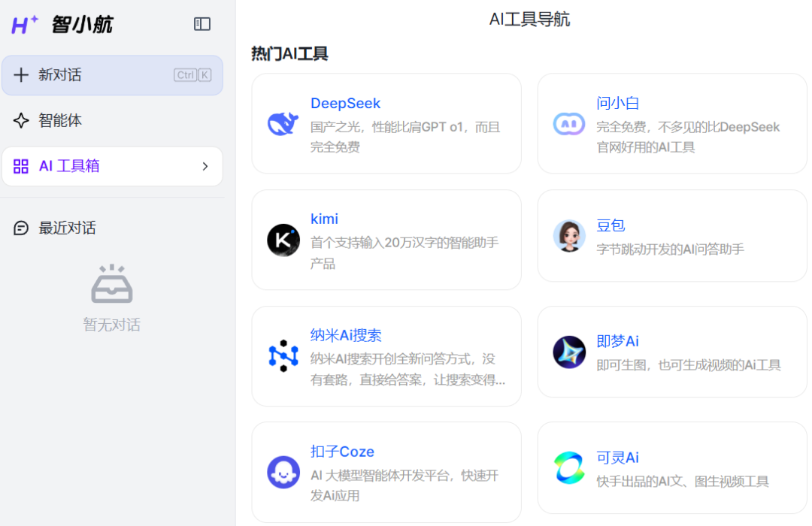Expand AI 工具箱 with the chevron arrow

(205, 166)
